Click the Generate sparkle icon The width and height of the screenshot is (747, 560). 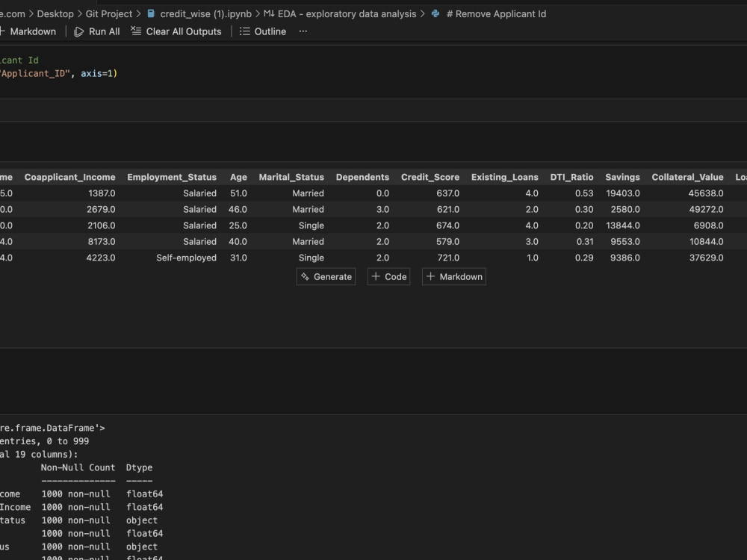305,277
